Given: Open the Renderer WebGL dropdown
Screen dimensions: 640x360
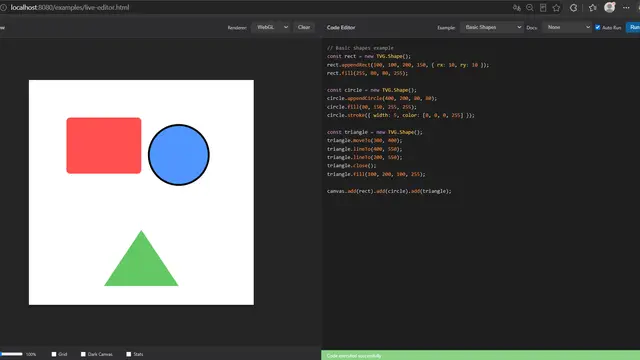Looking at the screenshot, I should pyautogui.click(x=271, y=27).
